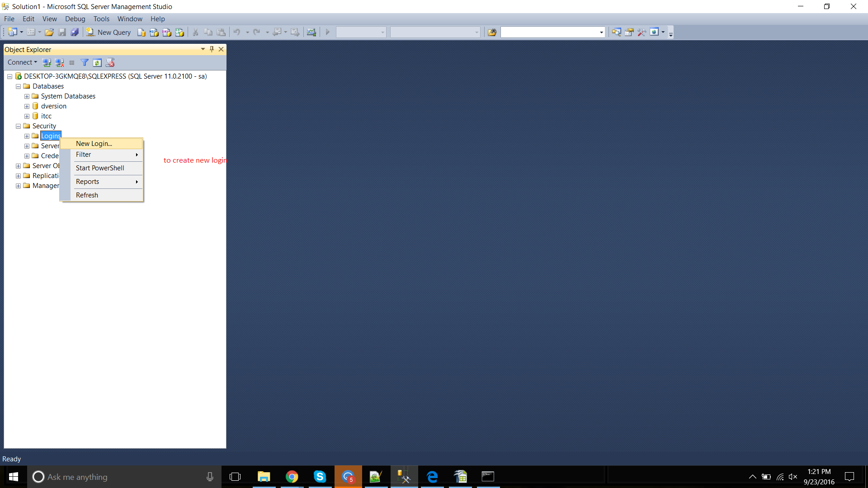Collapse the Security folder node
Image resolution: width=868 pixels, height=488 pixels.
(x=19, y=126)
